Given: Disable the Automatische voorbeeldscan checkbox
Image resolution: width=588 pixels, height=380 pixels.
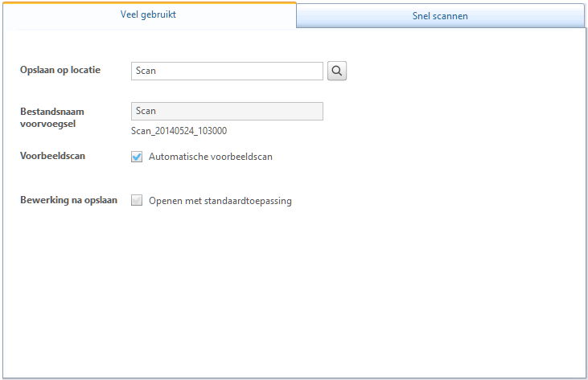Looking at the screenshot, I should (x=137, y=157).
